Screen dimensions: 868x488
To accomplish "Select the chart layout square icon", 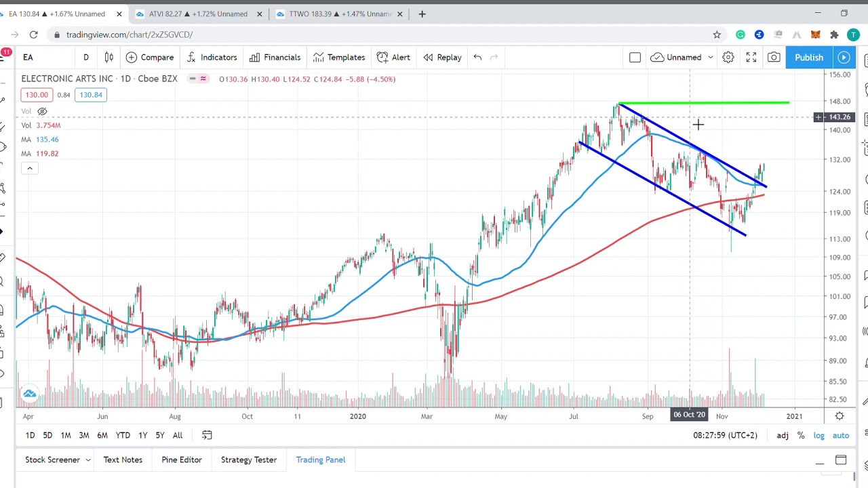I will 635,58.
